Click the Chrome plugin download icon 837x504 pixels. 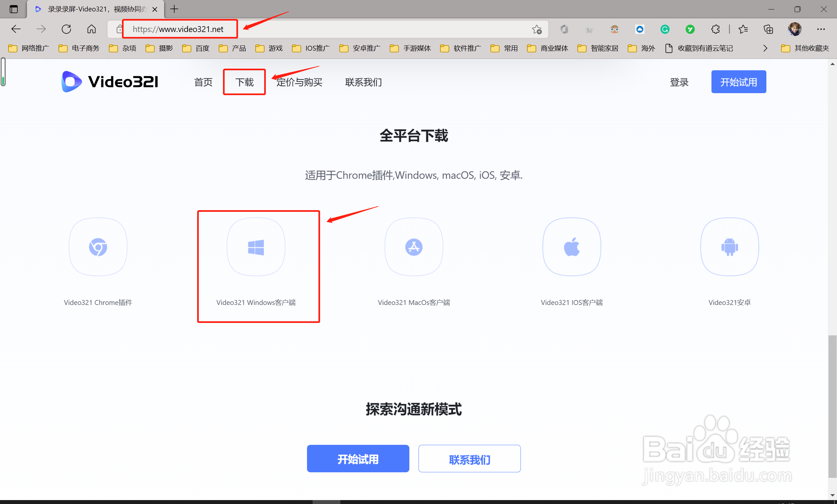pos(98,247)
